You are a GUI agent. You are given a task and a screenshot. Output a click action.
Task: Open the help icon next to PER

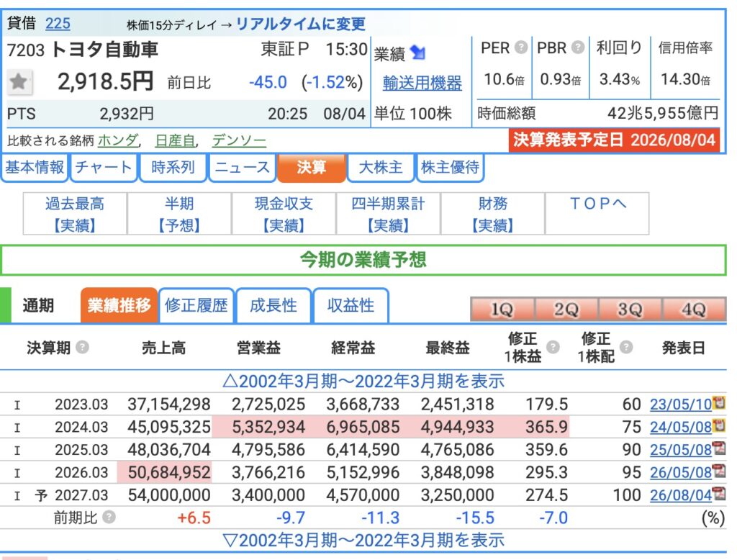pos(521,47)
